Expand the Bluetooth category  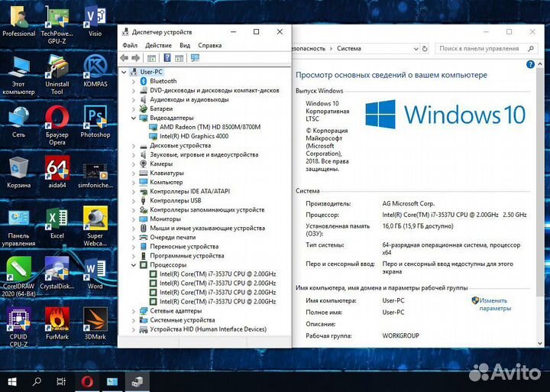133,81
